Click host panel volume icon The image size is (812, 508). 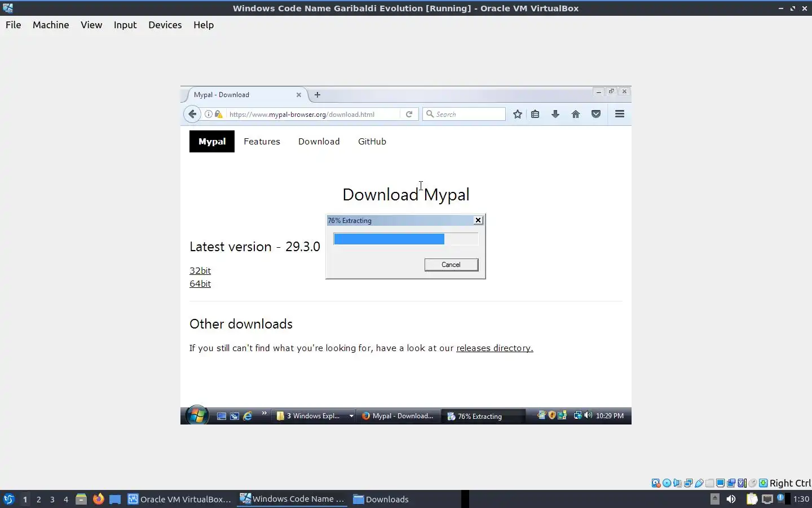[x=731, y=498]
